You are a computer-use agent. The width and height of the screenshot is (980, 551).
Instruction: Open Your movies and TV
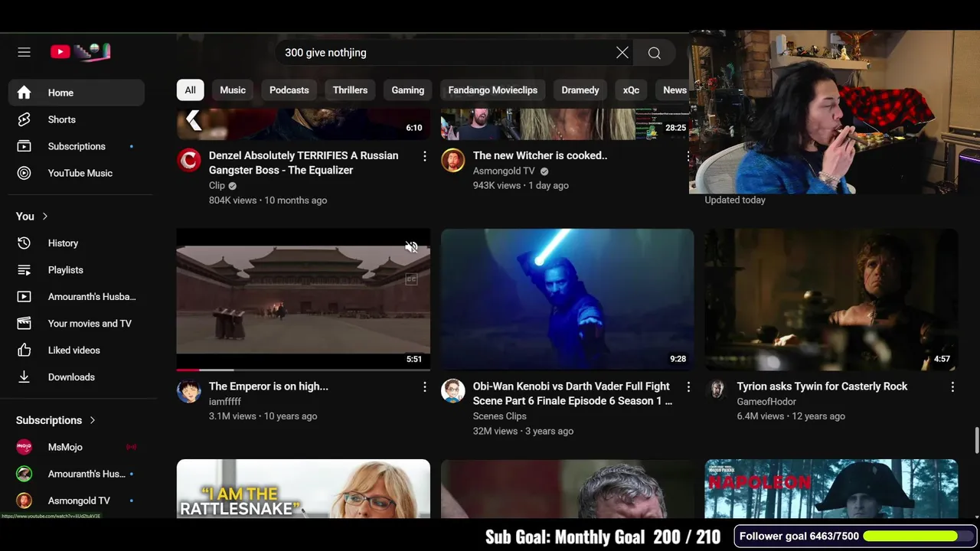click(x=77, y=324)
